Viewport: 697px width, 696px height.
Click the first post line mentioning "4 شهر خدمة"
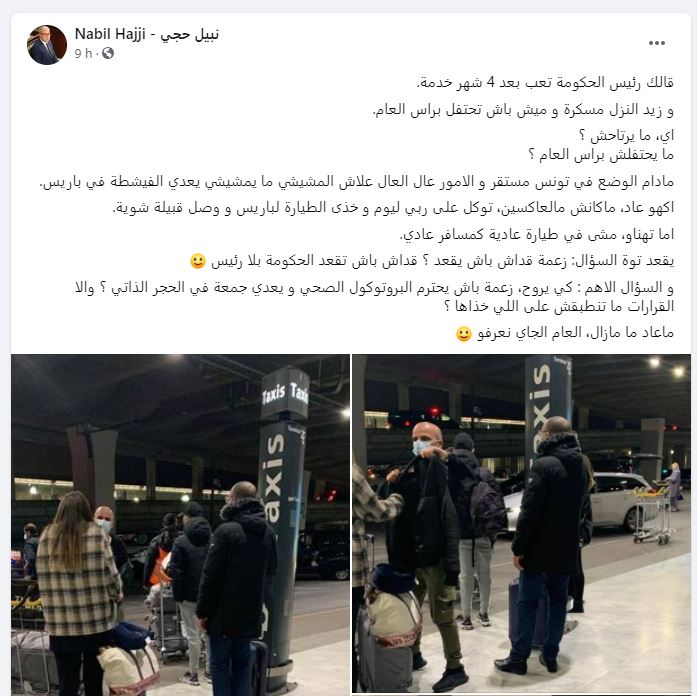point(545,83)
